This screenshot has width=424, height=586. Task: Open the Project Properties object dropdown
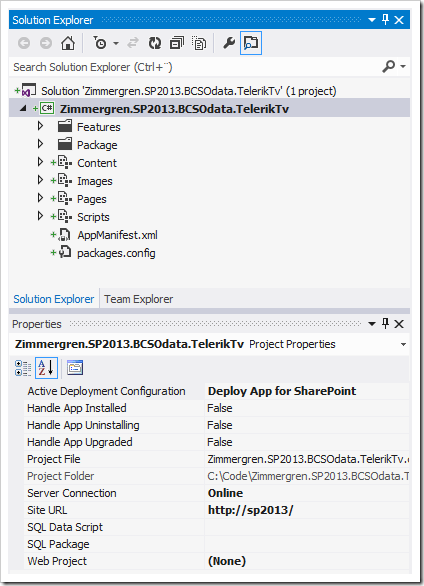click(x=403, y=344)
